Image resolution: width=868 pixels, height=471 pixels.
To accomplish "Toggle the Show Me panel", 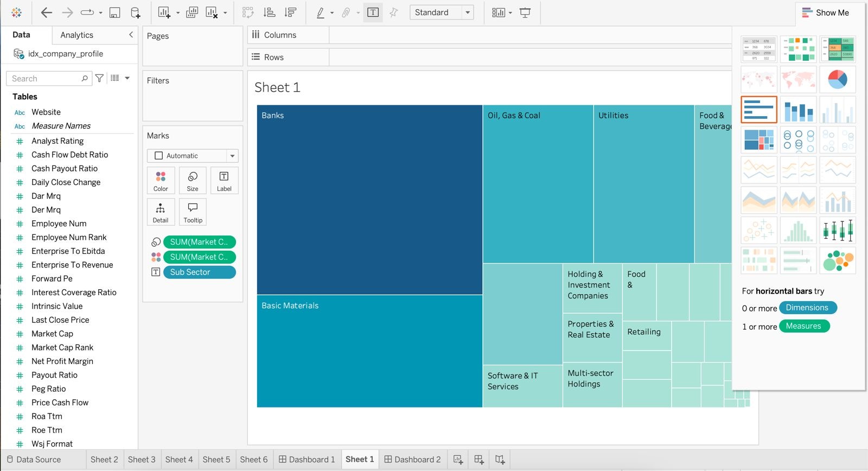I will pyautogui.click(x=825, y=12).
